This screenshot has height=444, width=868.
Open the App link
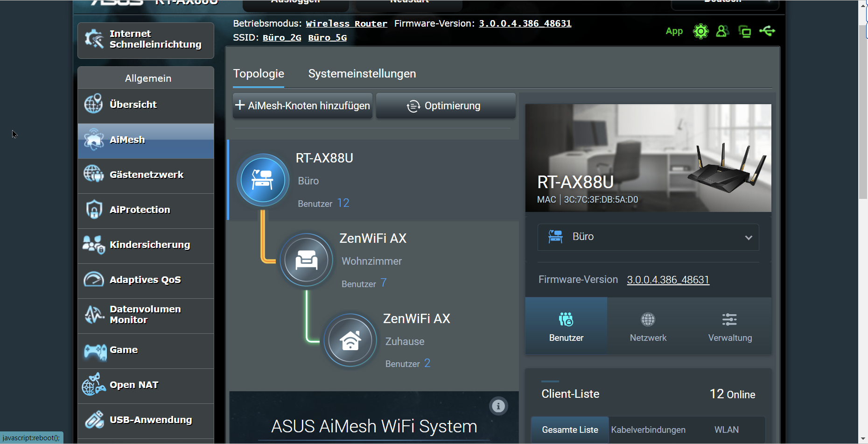(674, 31)
